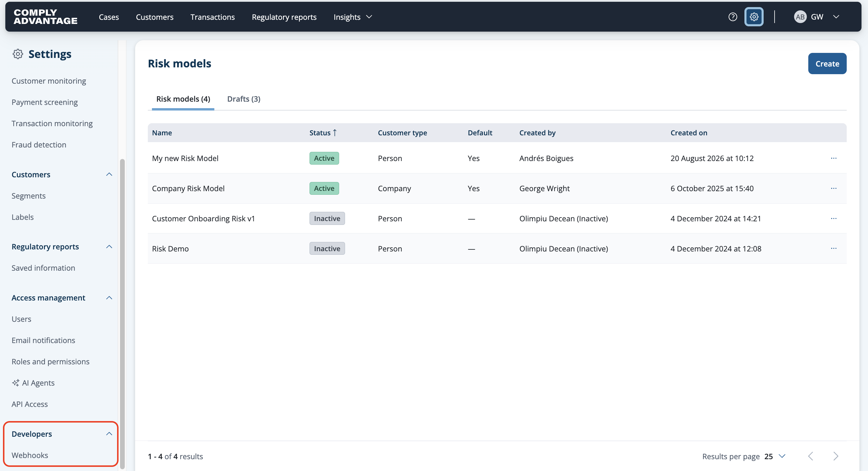Click the date 20 August 2026 at 10:12
The width and height of the screenshot is (868, 471).
pos(712,158)
